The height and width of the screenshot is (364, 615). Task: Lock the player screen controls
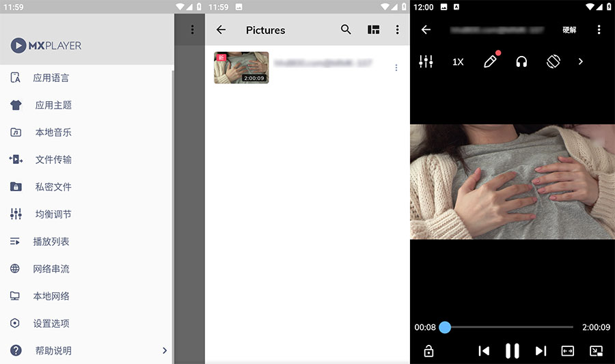428,351
